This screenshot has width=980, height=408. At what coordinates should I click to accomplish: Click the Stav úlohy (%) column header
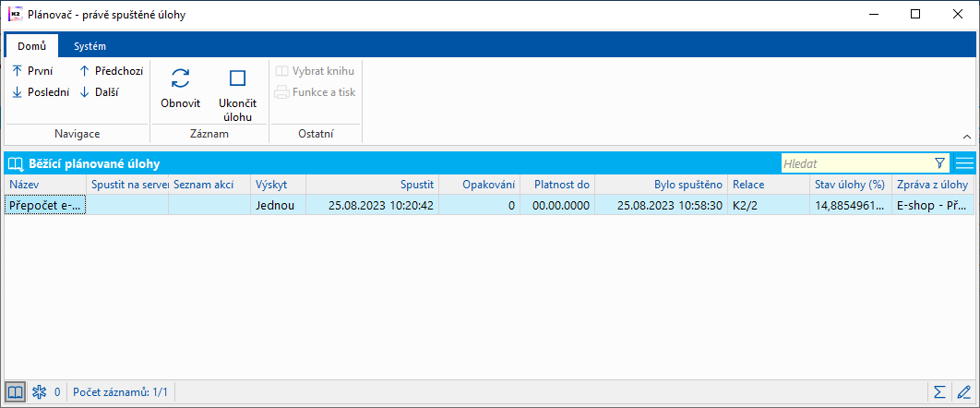[851, 185]
